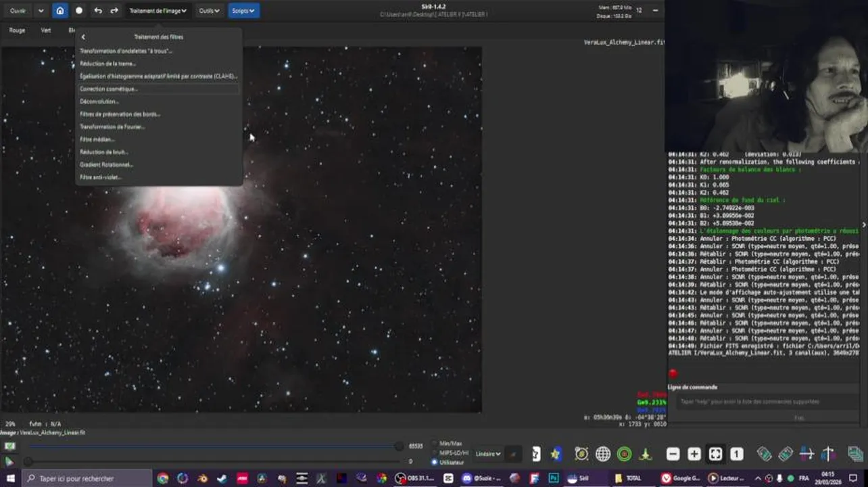Image resolution: width=868 pixels, height=487 pixels.
Task: Switch to the Vert channel tab
Action: click(x=46, y=30)
